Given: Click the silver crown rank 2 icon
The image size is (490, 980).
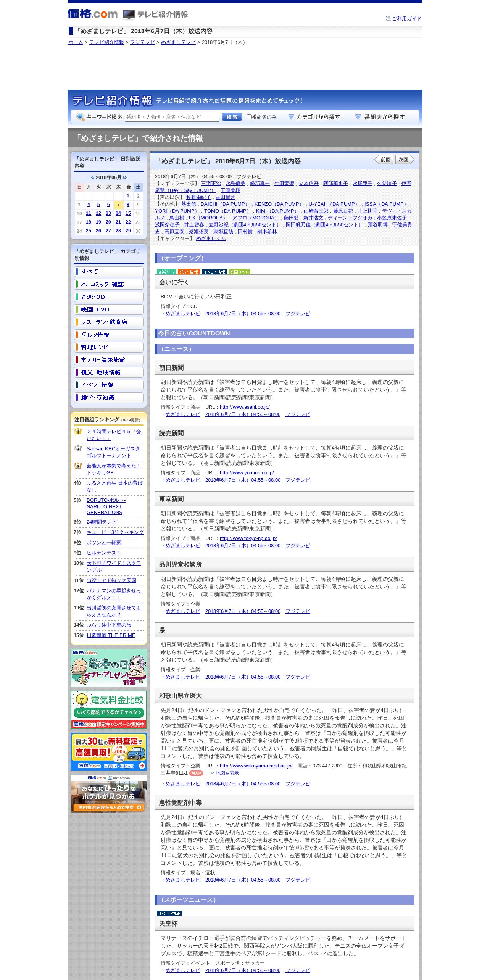Looking at the screenshot, I should 78,449.
